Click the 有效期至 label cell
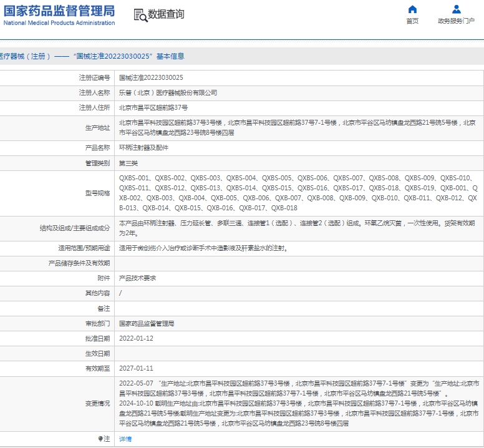The image size is (484, 448). pyautogui.click(x=57, y=368)
